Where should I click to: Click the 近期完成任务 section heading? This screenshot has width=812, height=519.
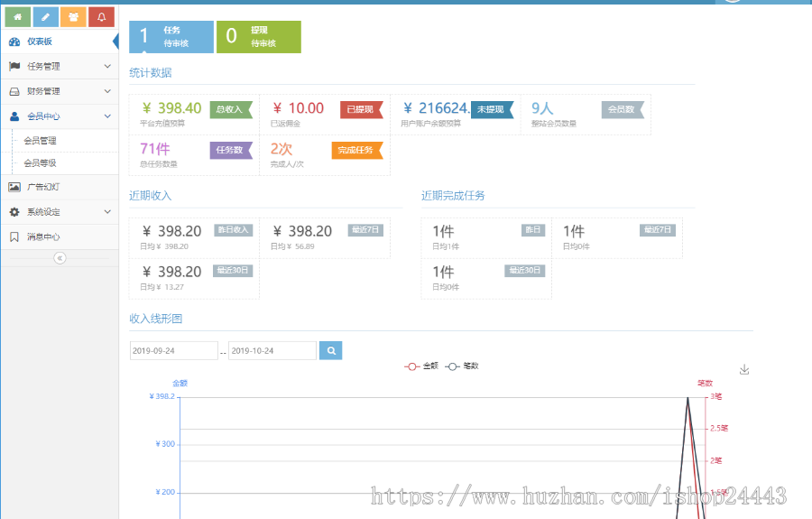tap(453, 195)
